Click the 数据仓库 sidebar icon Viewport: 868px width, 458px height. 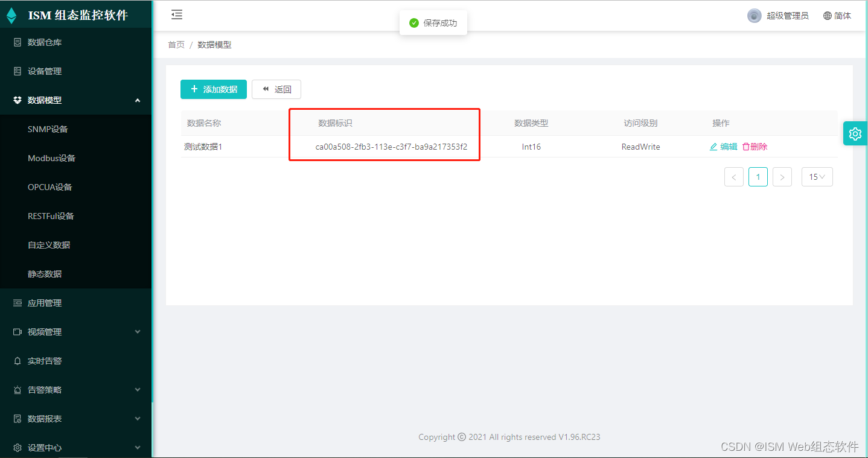click(x=18, y=42)
